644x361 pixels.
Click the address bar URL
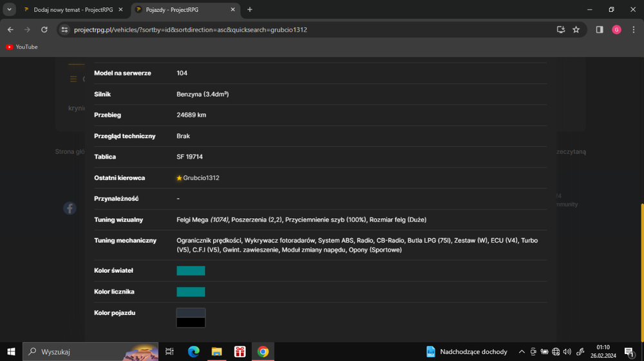tap(191, 30)
